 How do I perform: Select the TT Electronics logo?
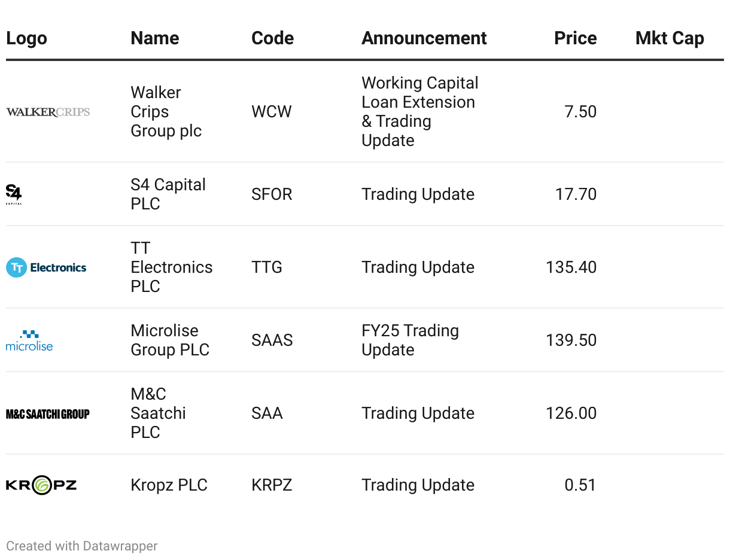tap(46, 267)
